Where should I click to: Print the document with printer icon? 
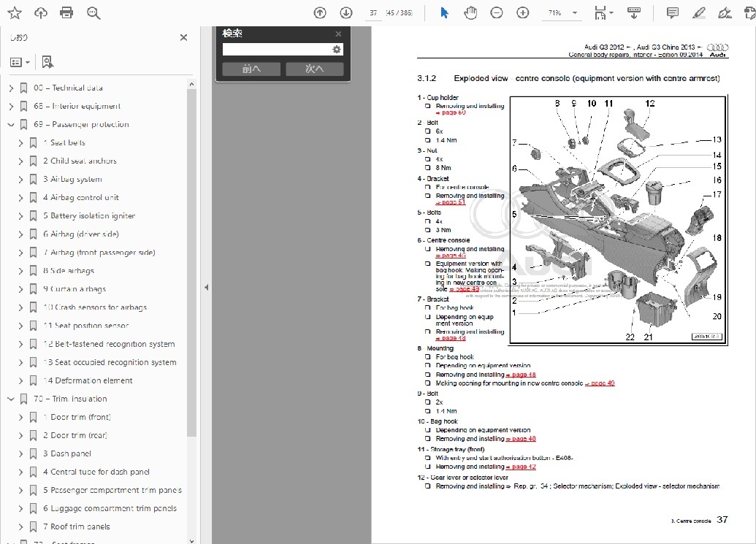click(66, 13)
